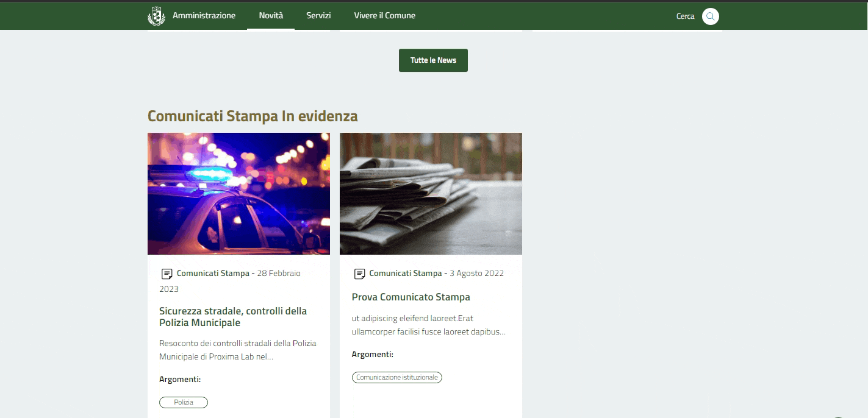This screenshot has width=868, height=418.
Task: Click Comunicati Stampa category on police card
Action: 213,274
